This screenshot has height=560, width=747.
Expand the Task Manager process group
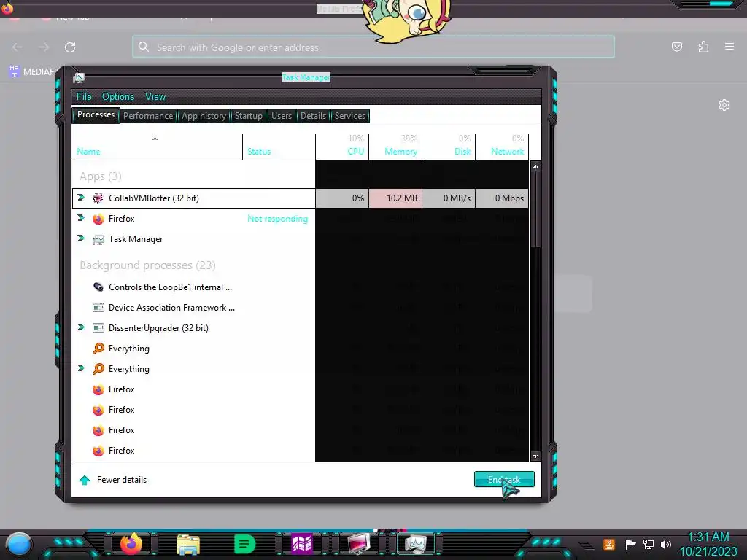[x=81, y=238]
